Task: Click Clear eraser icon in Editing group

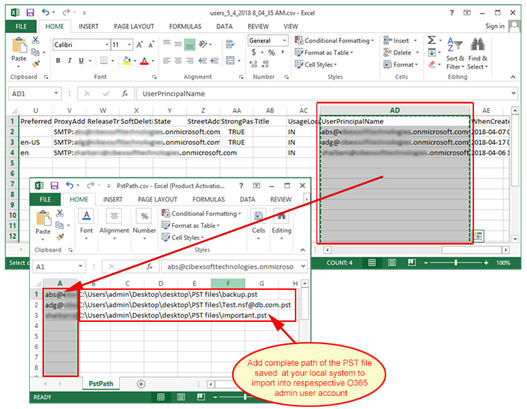Action: (x=432, y=64)
